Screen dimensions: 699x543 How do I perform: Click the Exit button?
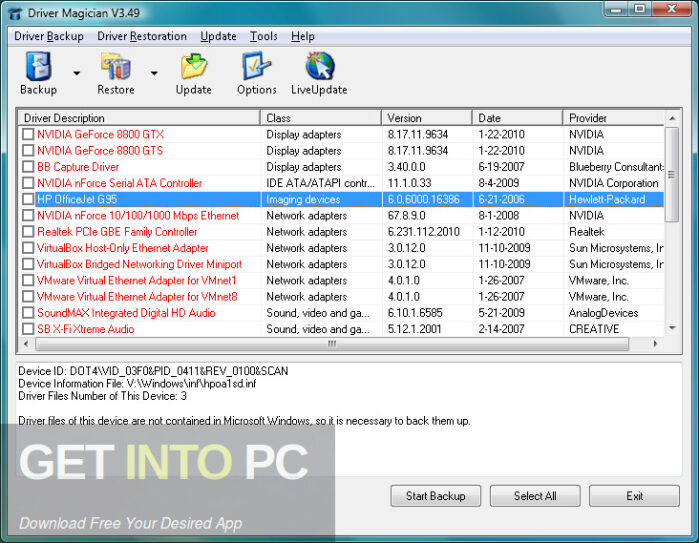point(634,496)
